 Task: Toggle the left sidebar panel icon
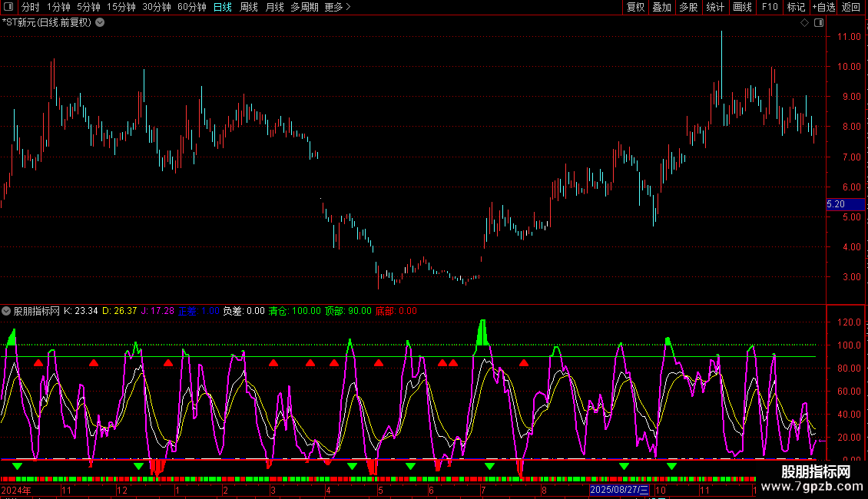coord(10,7)
